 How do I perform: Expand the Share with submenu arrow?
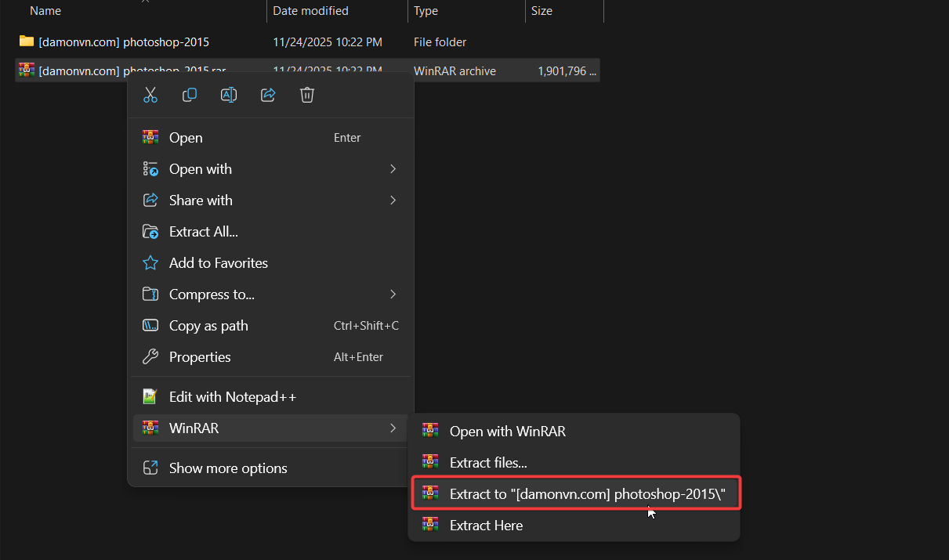tap(393, 200)
